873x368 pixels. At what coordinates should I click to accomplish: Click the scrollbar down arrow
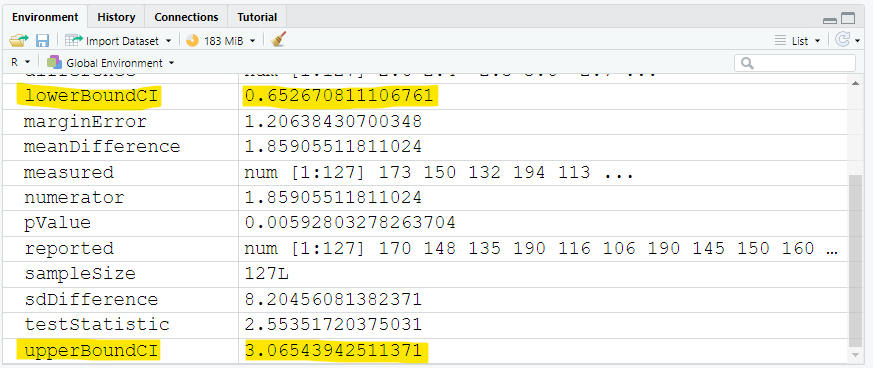point(856,355)
